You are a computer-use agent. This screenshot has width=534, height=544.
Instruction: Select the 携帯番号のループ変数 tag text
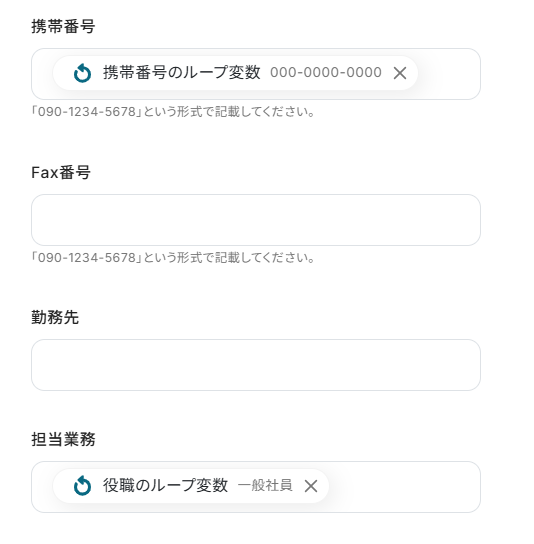[x=181, y=73]
